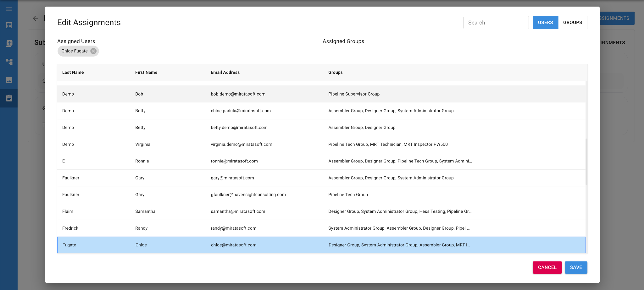Select the betty.demo@miratasoft.com email cell
The image size is (644, 290).
(239, 128)
